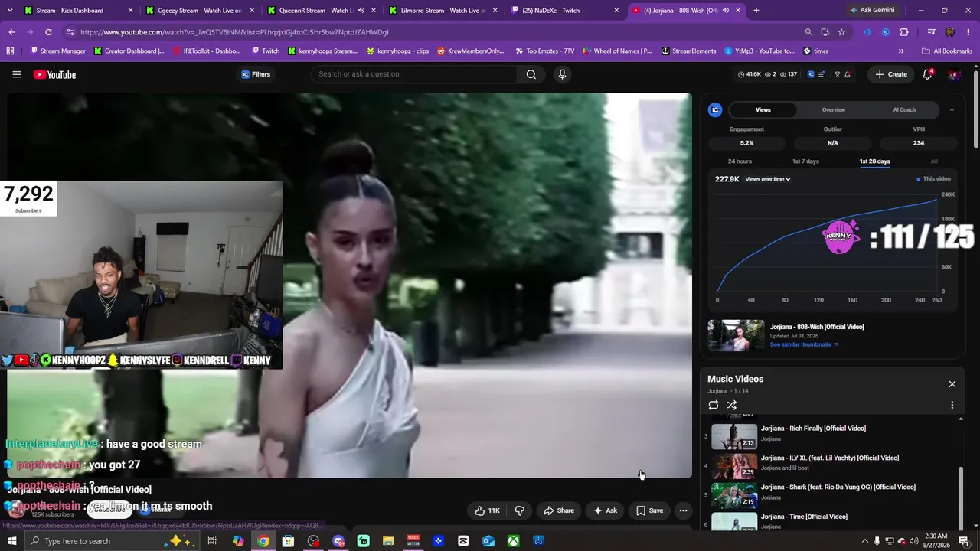
Task: Open the timer bookmark
Action: click(816, 51)
